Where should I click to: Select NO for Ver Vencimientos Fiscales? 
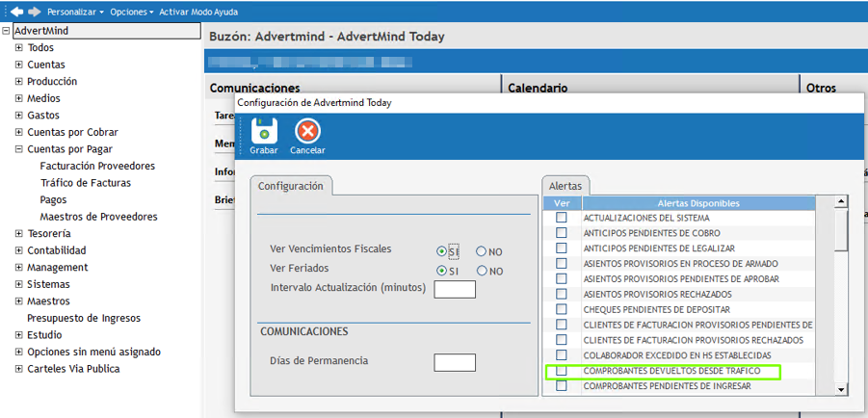pos(481,252)
